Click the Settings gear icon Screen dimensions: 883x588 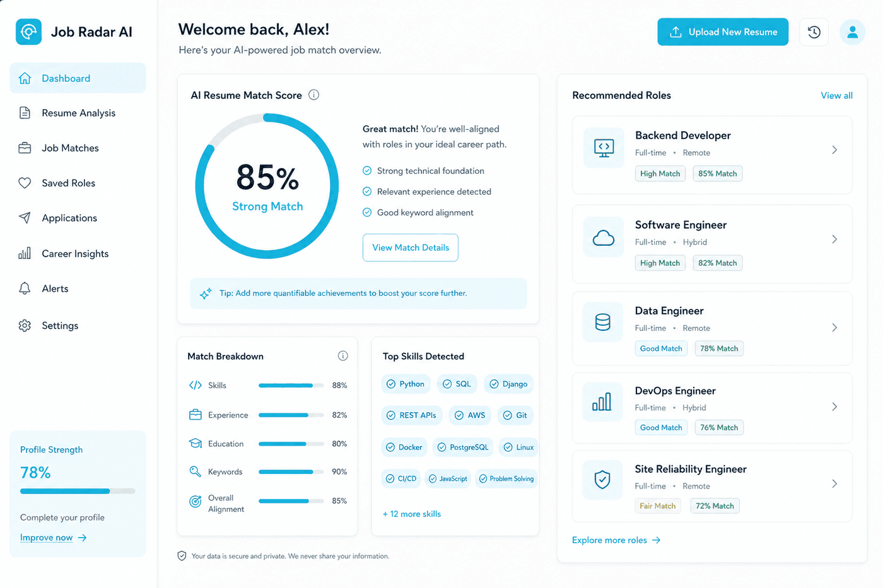(x=25, y=325)
